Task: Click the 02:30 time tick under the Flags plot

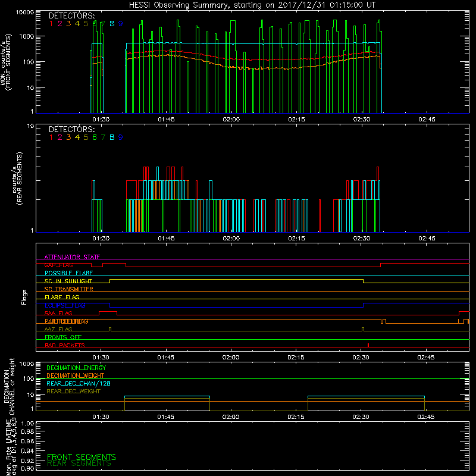Action: point(361,358)
